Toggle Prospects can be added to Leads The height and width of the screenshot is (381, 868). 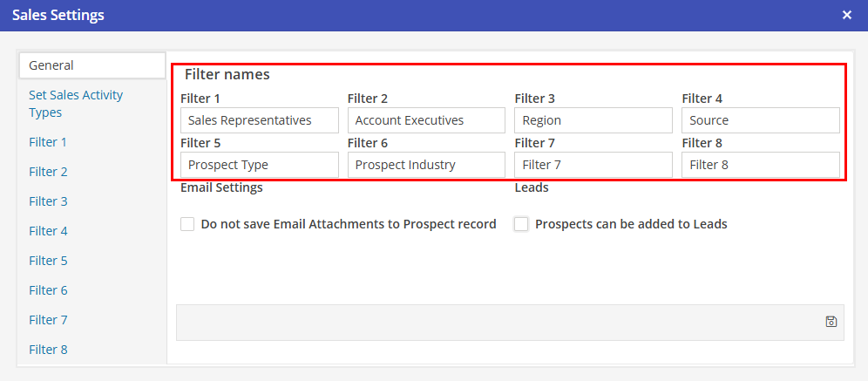(x=521, y=224)
